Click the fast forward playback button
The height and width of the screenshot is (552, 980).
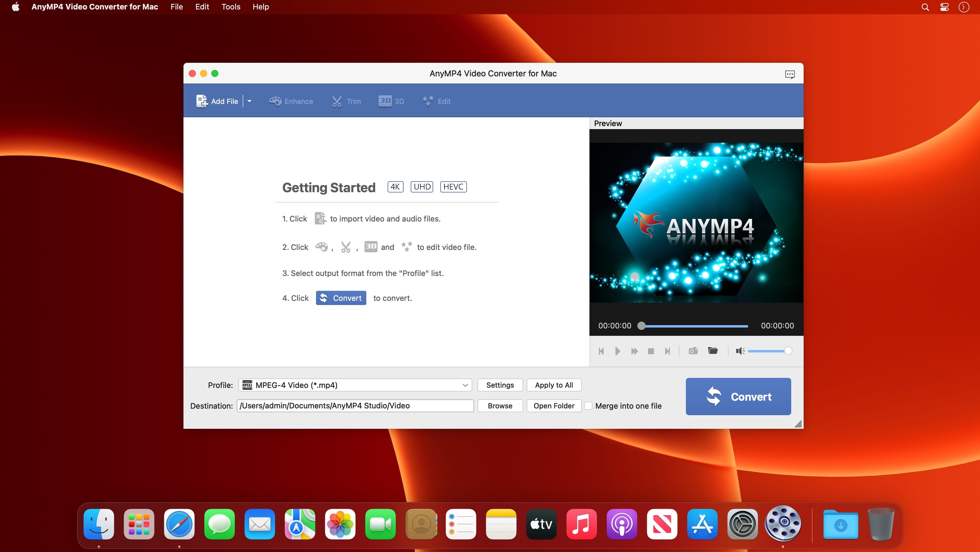click(x=634, y=351)
